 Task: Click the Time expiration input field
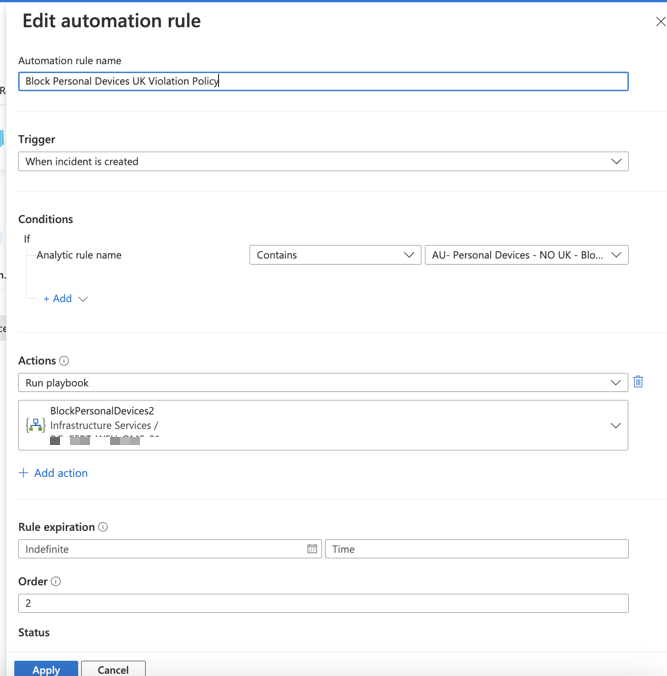coord(476,549)
